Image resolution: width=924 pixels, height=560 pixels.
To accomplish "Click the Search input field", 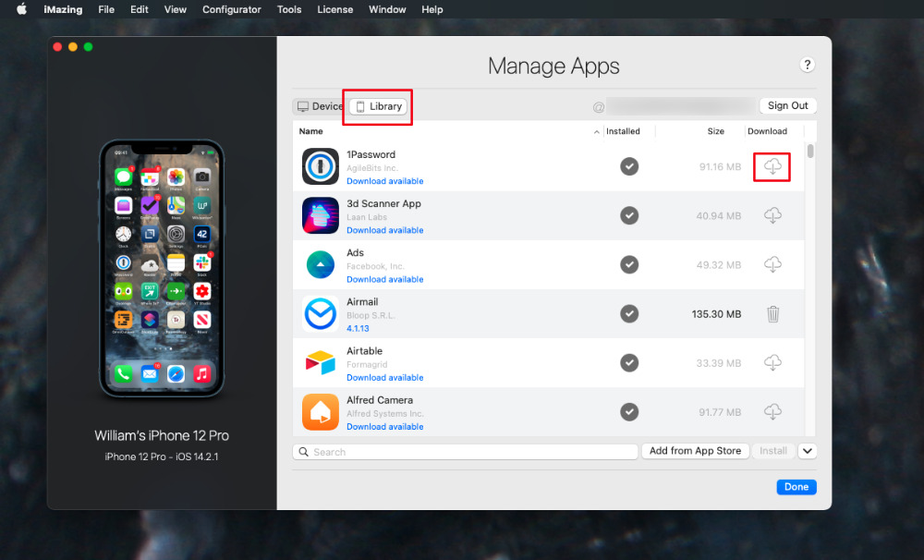I will coord(465,452).
